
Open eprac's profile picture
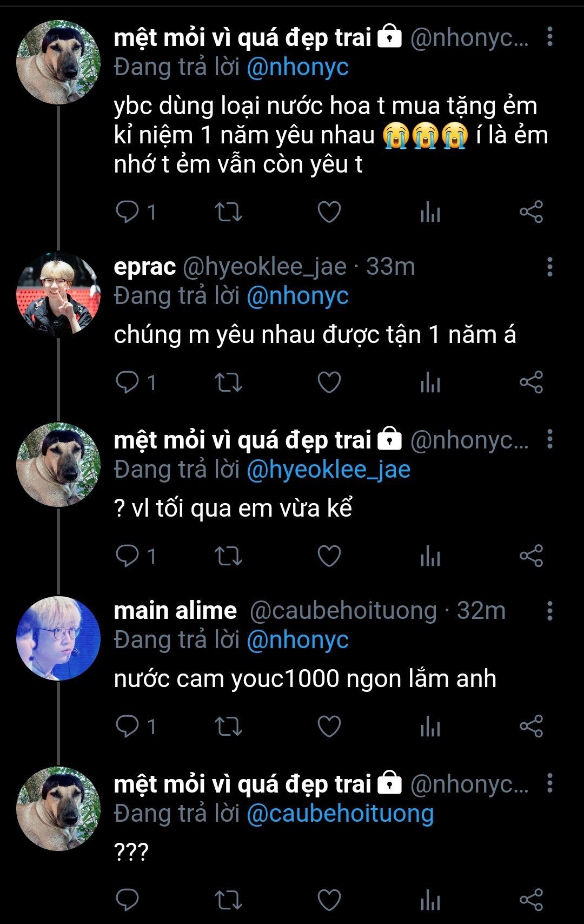58,295
